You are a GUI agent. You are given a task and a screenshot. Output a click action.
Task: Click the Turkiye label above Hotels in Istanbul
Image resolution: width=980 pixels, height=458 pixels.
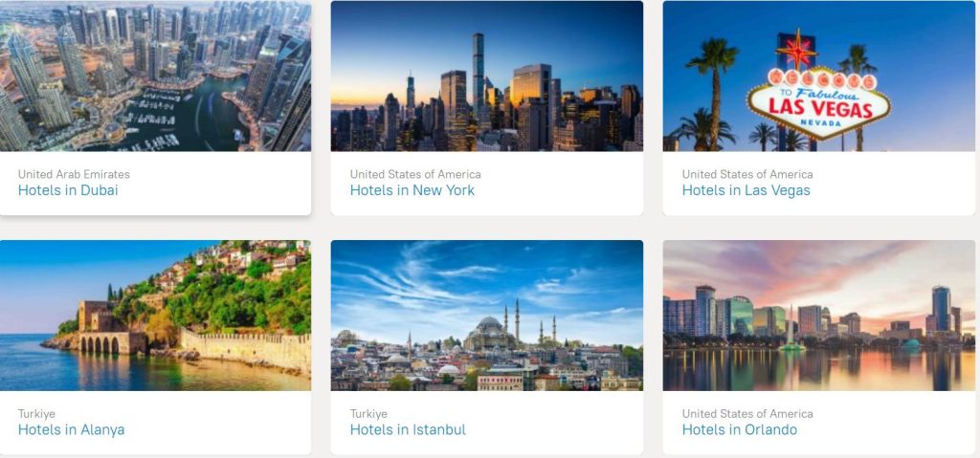[368, 414]
